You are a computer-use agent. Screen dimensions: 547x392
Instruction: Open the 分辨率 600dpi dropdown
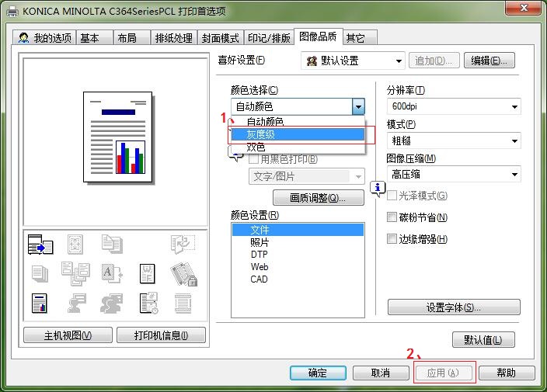pos(454,107)
